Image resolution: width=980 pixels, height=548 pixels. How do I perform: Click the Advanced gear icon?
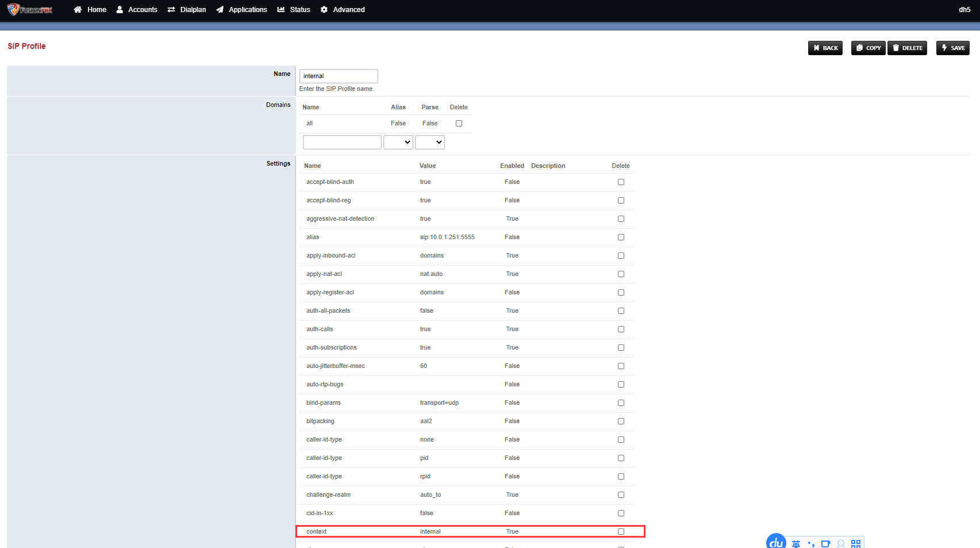point(324,10)
